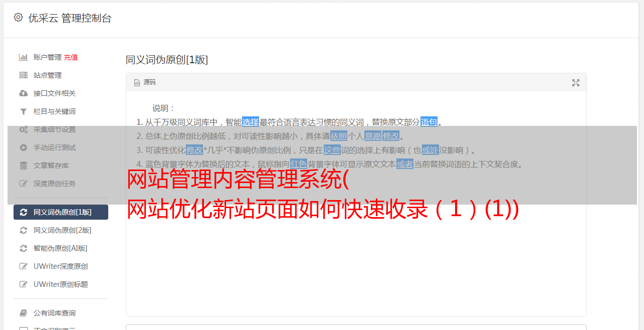Click inside the editor text area
This screenshot has height=330, width=644.
[x=356, y=251]
